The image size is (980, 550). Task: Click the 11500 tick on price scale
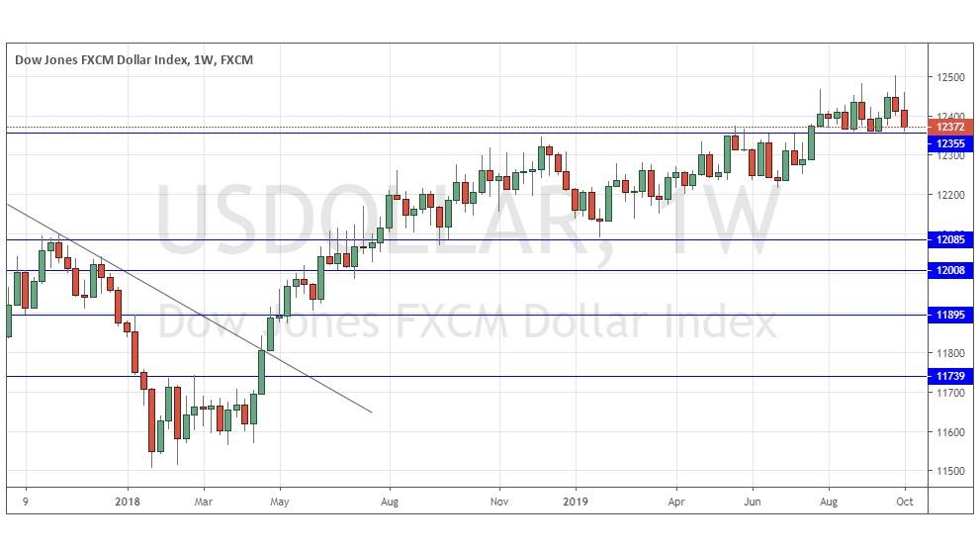pyautogui.click(x=949, y=471)
